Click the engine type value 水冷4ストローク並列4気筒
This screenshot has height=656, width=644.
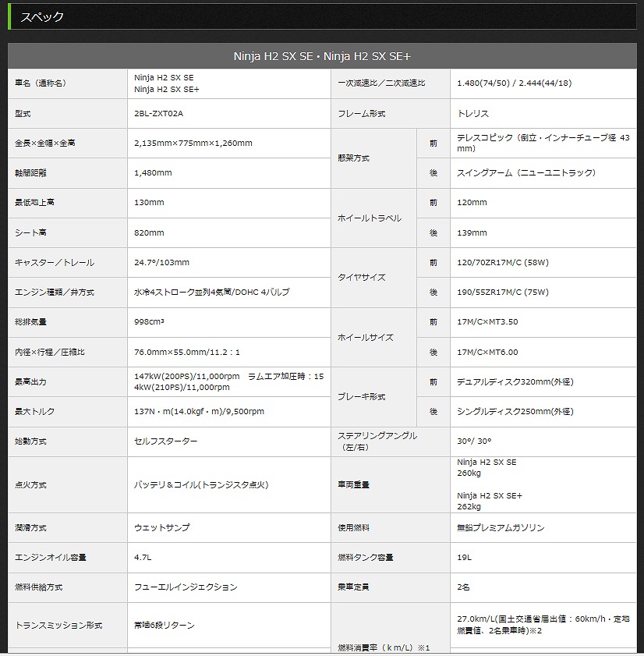click(x=182, y=293)
